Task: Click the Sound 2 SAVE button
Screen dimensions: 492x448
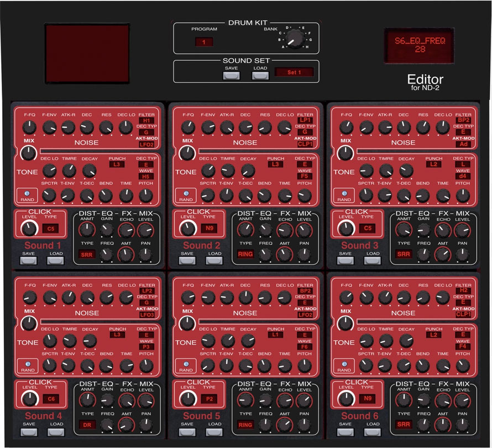Action: point(187,261)
